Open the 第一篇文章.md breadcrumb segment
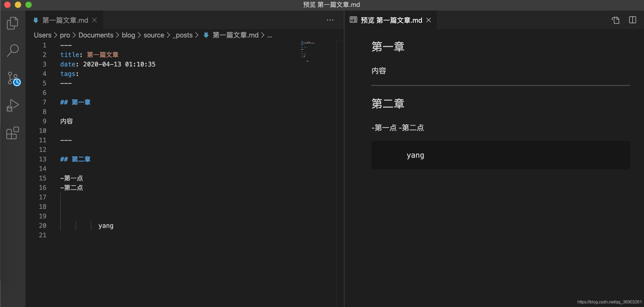 click(235, 35)
